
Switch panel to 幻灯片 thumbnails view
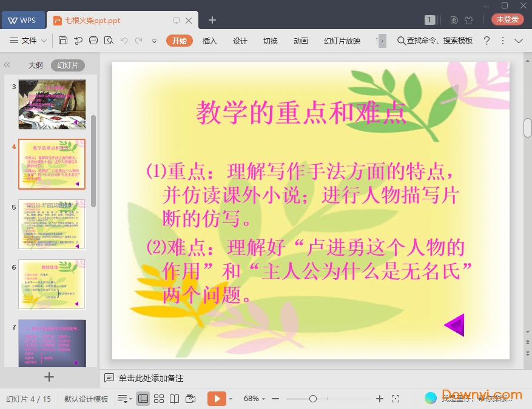point(67,65)
